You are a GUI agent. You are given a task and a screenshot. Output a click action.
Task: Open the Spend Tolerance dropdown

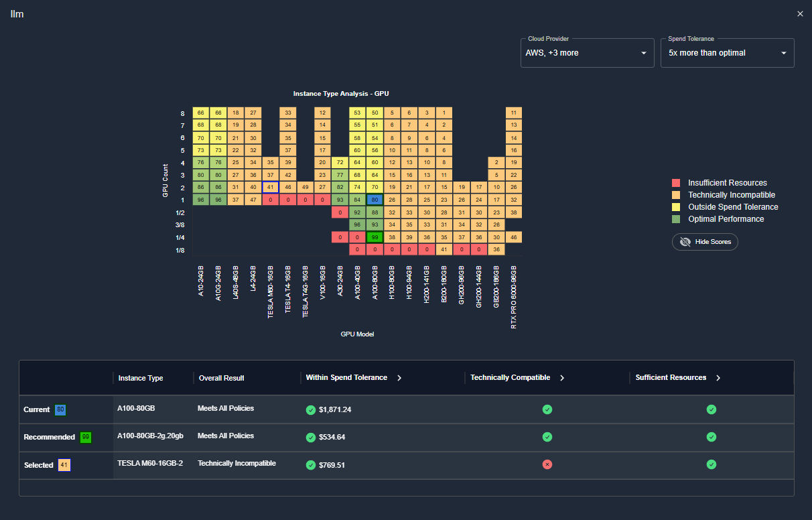pyautogui.click(x=728, y=53)
